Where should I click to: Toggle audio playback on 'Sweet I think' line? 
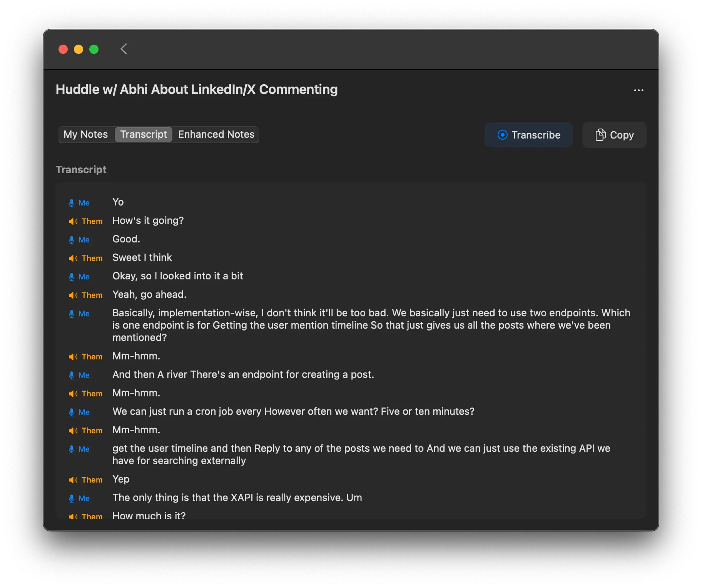73,258
